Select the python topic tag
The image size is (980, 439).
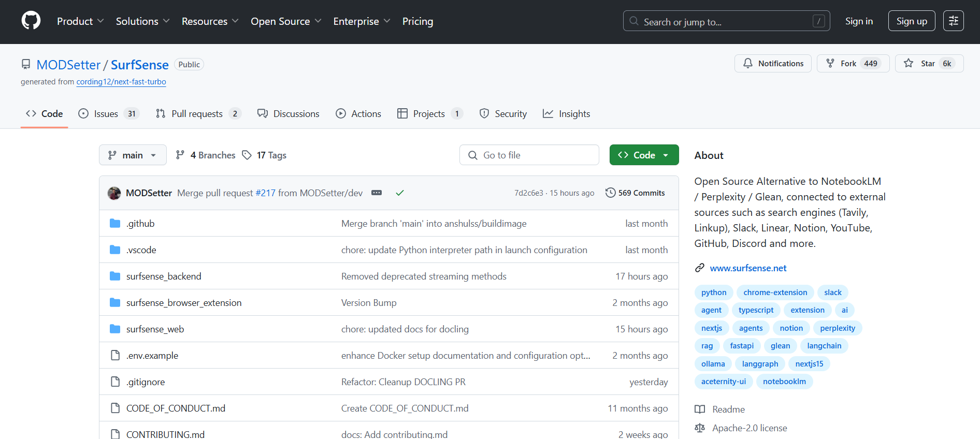click(714, 292)
